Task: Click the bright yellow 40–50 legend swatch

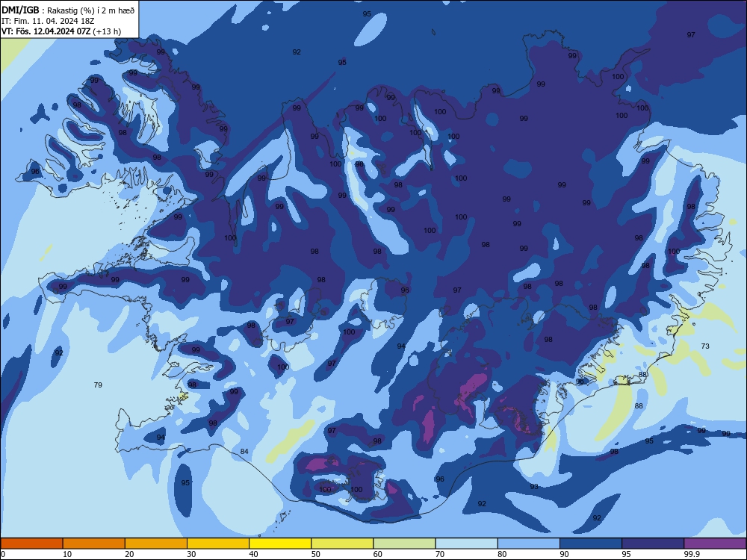Action: 280,544
